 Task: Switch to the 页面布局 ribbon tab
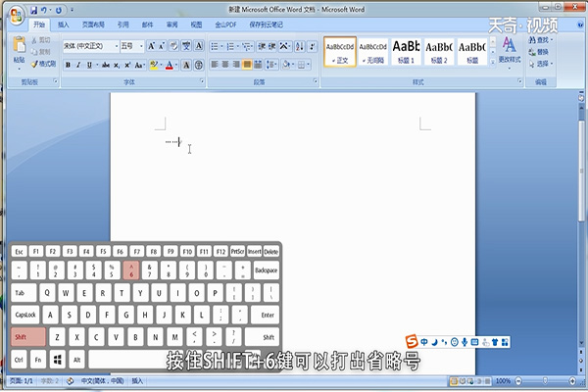93,24
